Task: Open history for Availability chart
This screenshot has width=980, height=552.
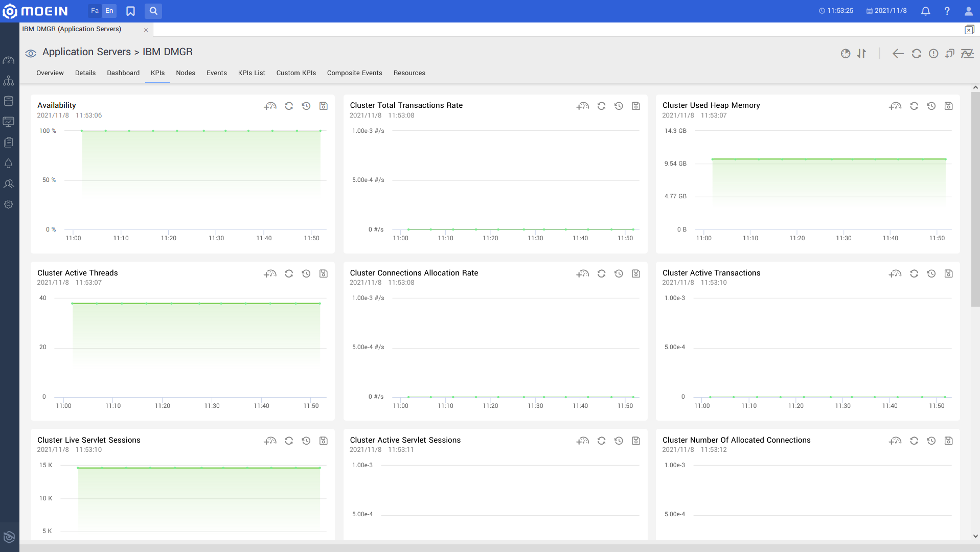Action: pyautogui.click(x=306, y=106)
